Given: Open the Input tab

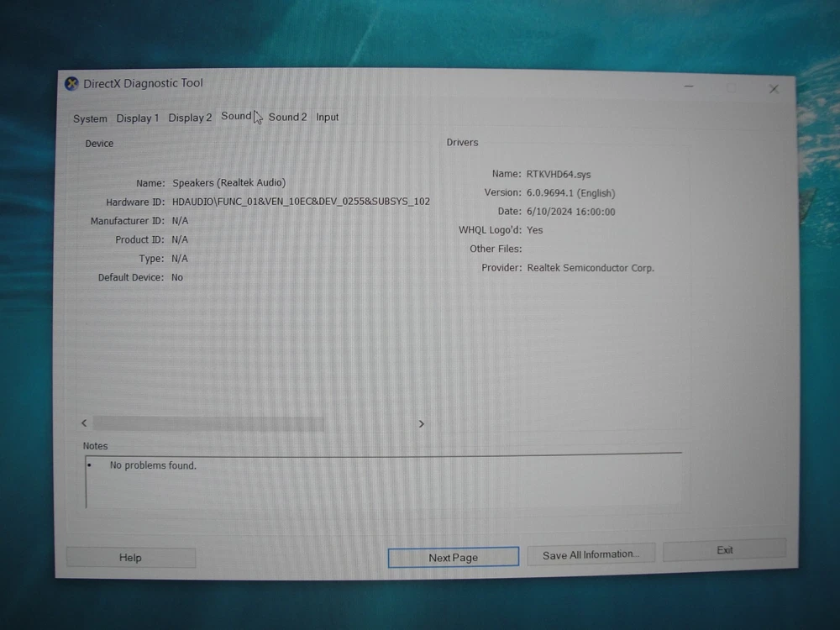Looking at the screenshot, I should tap(328, 118).
